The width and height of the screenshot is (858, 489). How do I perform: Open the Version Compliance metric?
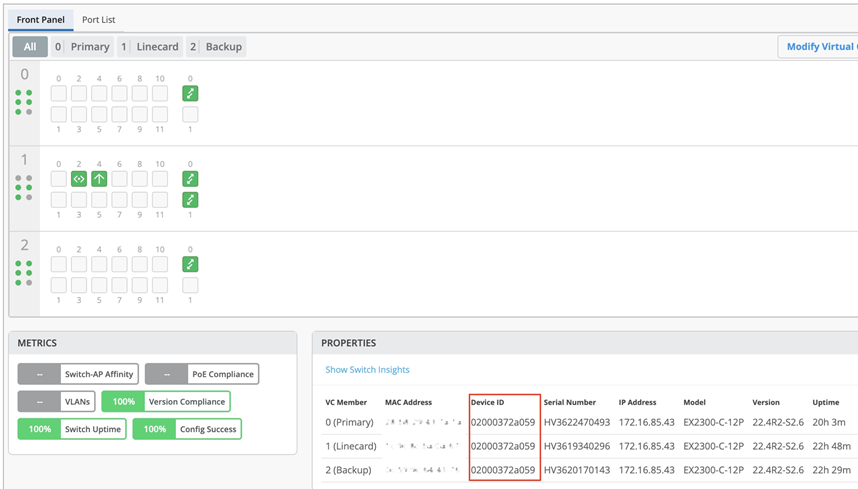coord(166,401)
